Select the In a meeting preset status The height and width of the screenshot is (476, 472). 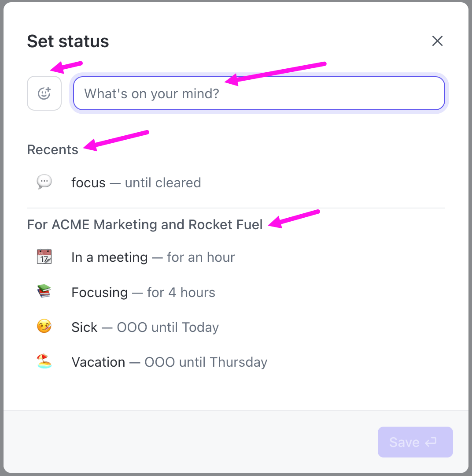pyautogui.click(x=153, y=257)
